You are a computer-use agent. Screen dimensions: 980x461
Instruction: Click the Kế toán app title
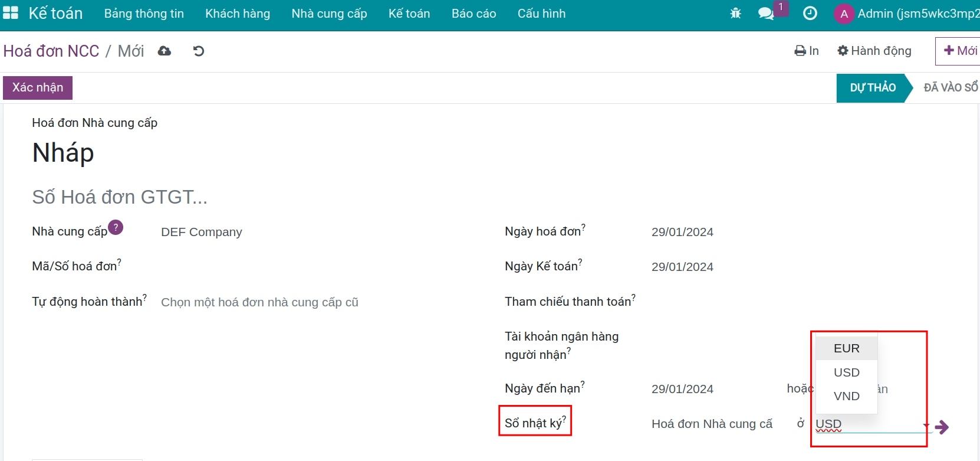[x=55, y=13]
